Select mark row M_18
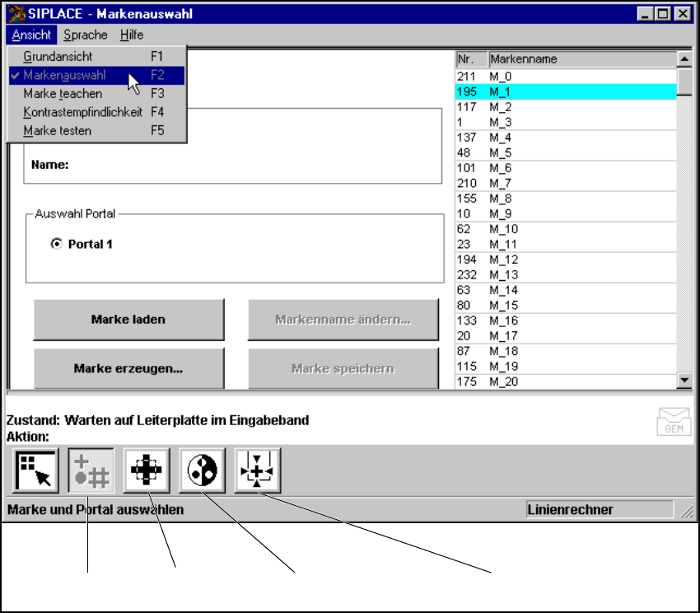Image resolution: width=700 pixels, height=613 pixels. point(566,351)
